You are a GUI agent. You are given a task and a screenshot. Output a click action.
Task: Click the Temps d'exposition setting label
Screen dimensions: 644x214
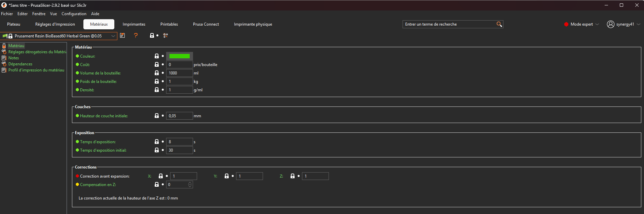point(98,142)
